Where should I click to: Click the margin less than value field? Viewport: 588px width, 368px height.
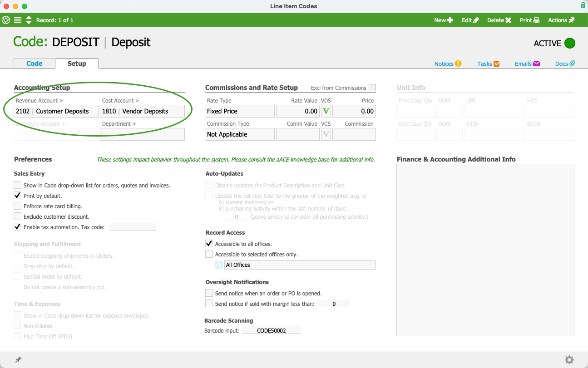pos(334,304)
